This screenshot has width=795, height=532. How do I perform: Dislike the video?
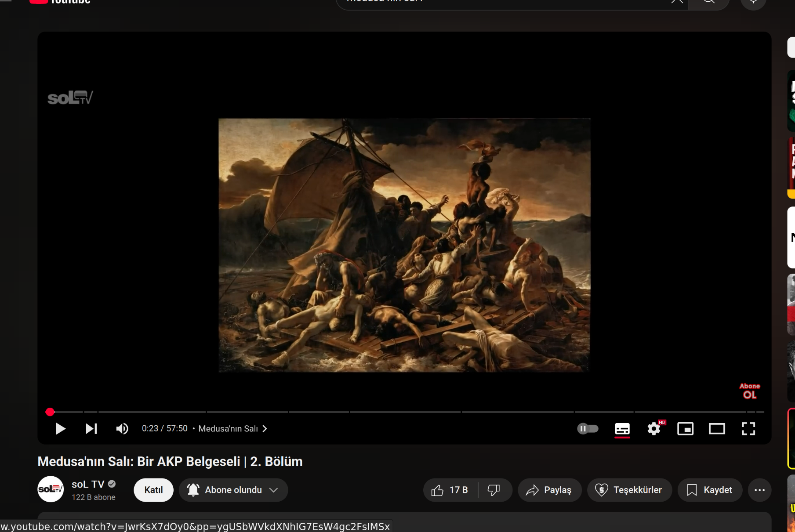494,490
